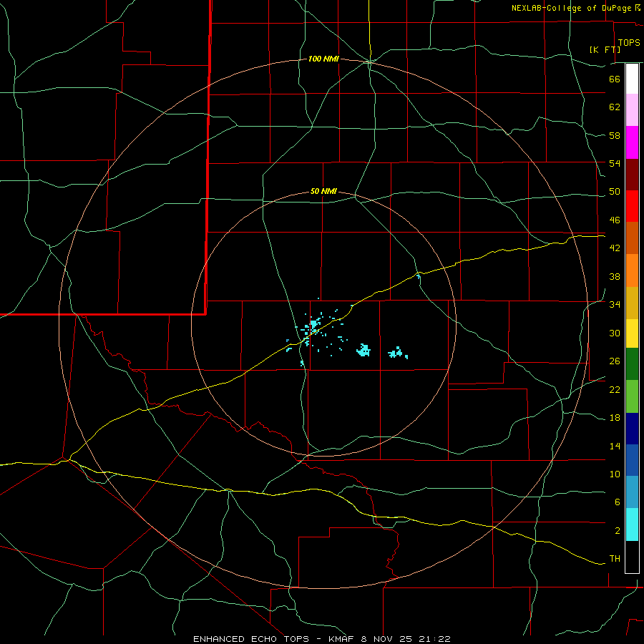
Task: Click the "100 NMI" range ring label
Action: [x=323, y=59]
